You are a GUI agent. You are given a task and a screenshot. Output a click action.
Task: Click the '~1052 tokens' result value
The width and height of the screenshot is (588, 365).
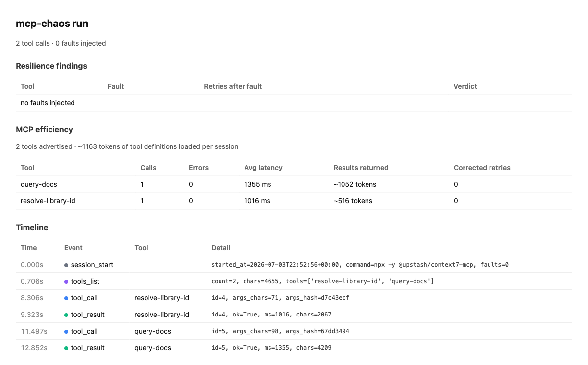[355, 184]
